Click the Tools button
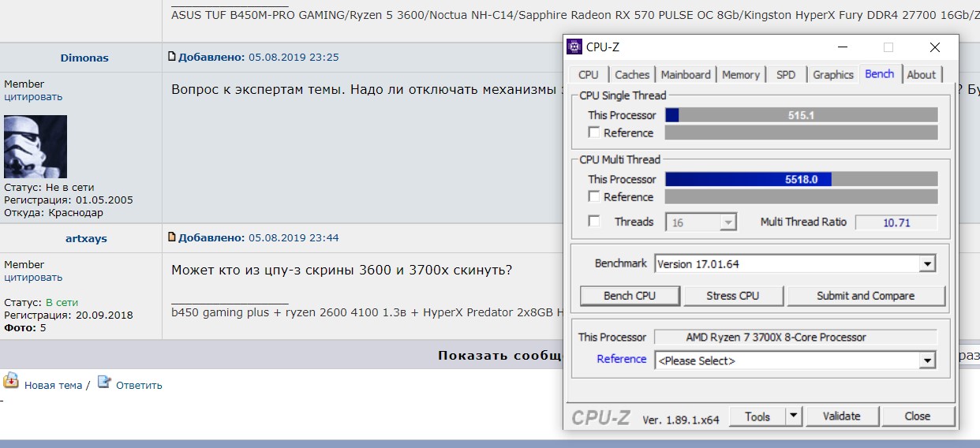The width and height of the screenshot is (980, 448). [757, 416]
